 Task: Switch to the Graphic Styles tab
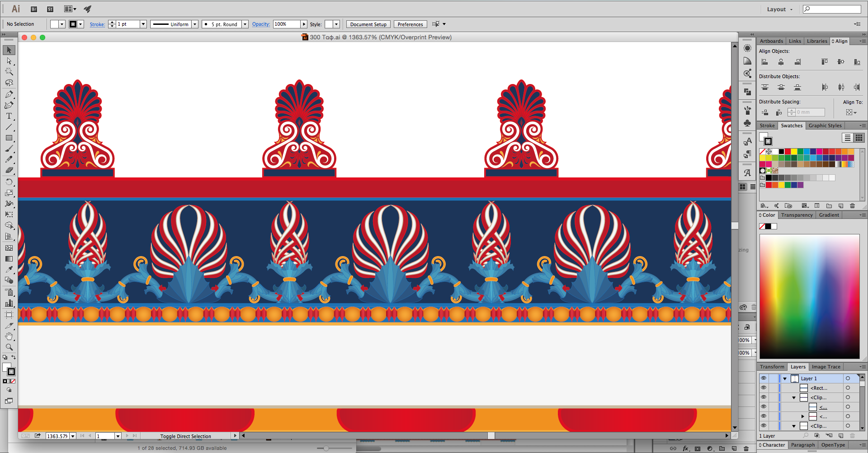[825, 126]
